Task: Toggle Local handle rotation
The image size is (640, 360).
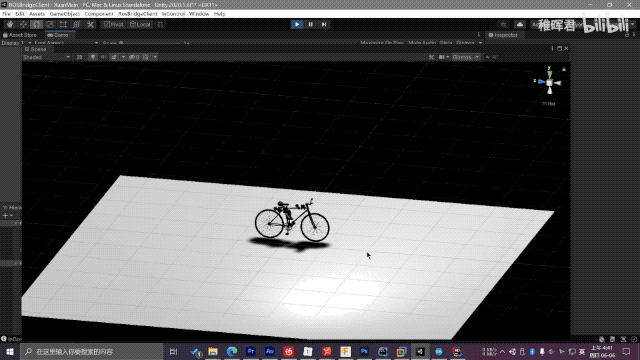Action: click(x=140, y=24)
